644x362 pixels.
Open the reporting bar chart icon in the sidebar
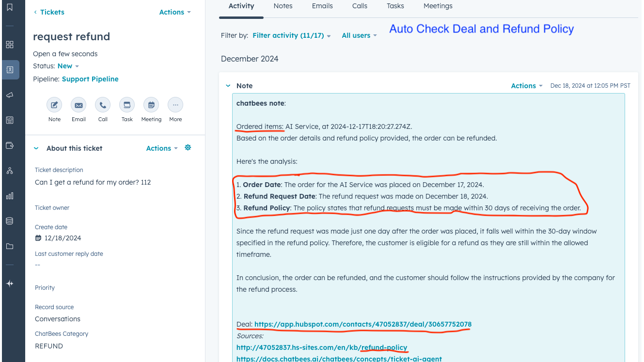coord(10,196)
